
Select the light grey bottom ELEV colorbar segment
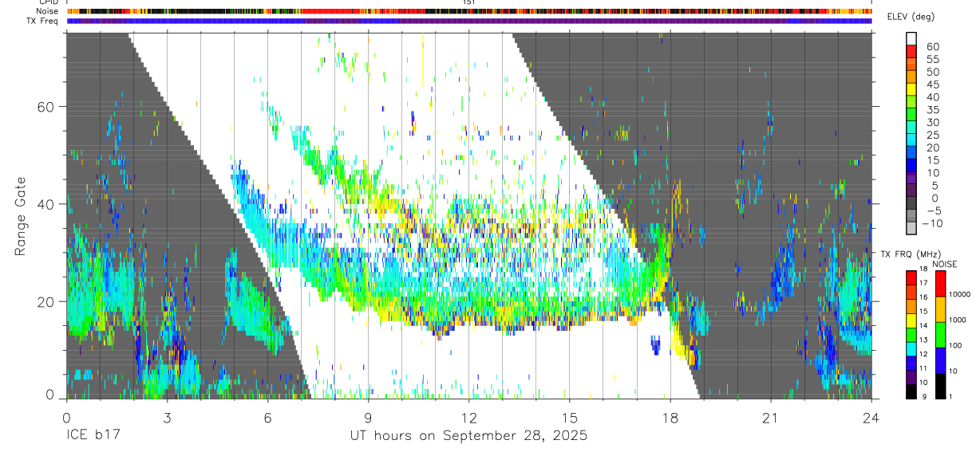click(x=911, y=227)
